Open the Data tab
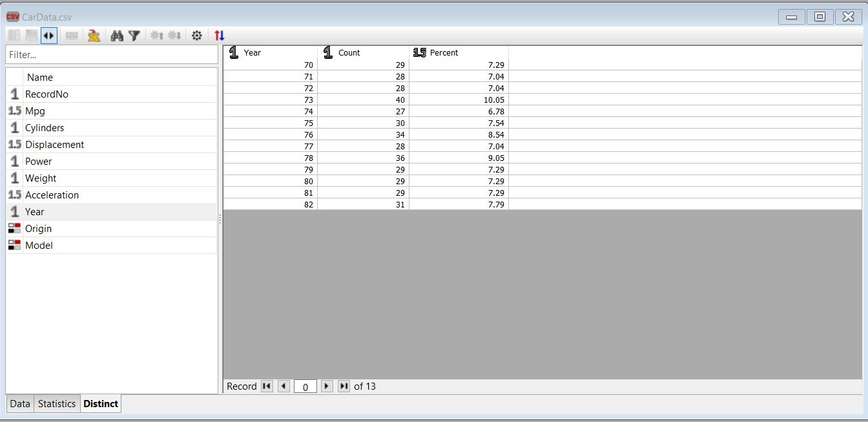Viewport: 868px width, 422px height. (19, 403)
